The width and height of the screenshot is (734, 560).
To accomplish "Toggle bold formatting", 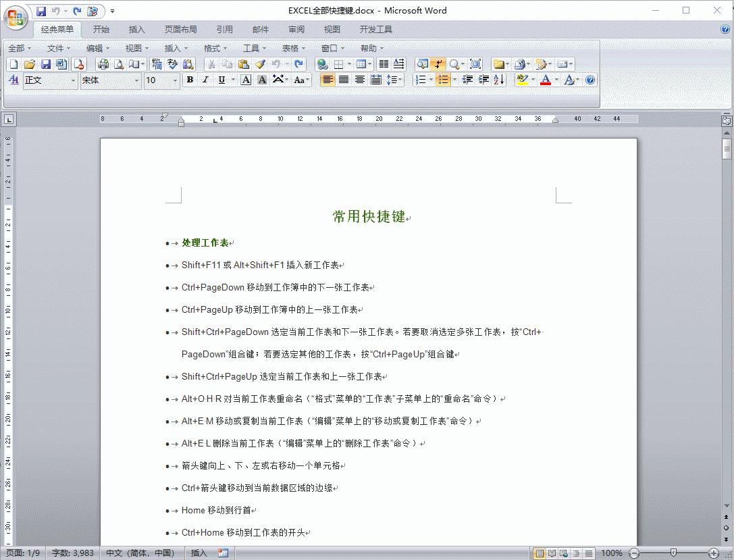I will (x=190, y=80).
